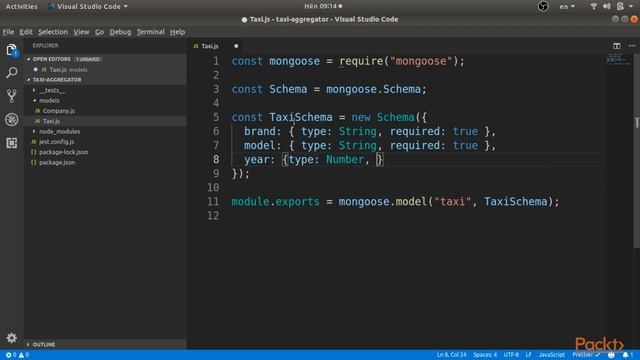The image size is (640, 360).
Task: Click the volume icon in system tray
Action: [607, 6]
